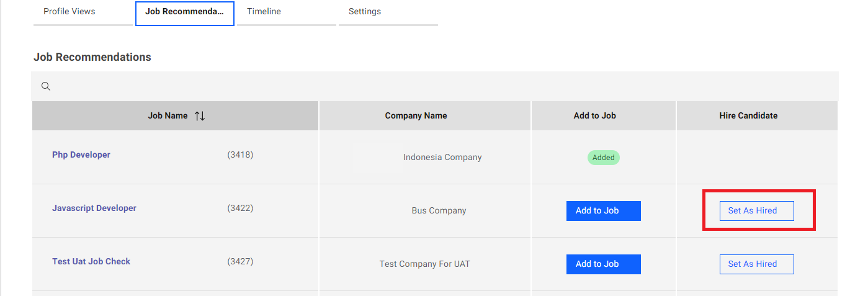The image size is (868, 296).
Task: Click the green Added badge
Action: [x=603, y=158]
